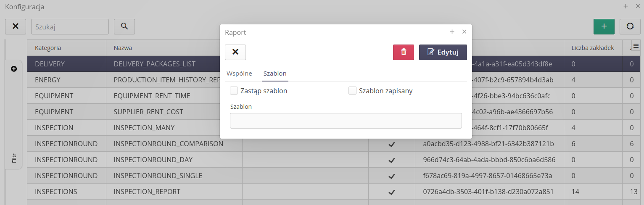Expand Raport dialog with plus icon
This screenshot has height=205, width=644.
[x=452, y=32]
